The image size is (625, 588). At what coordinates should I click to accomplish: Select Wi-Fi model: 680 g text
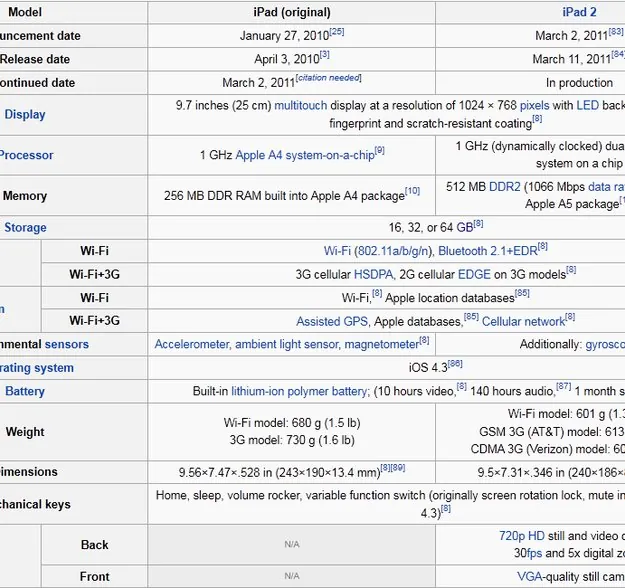(x=292, y=423)
